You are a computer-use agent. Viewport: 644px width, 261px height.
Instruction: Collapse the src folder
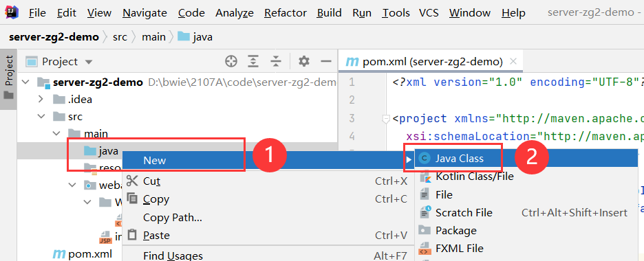pos(41,116)
